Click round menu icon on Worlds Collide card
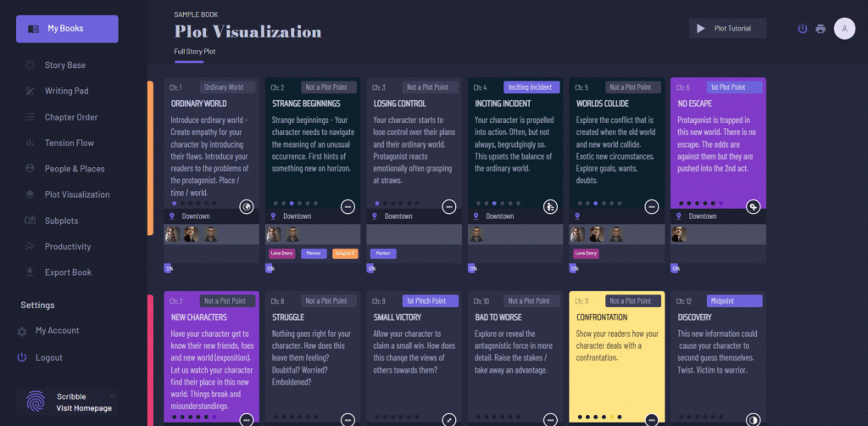 (x=652, y=206)
